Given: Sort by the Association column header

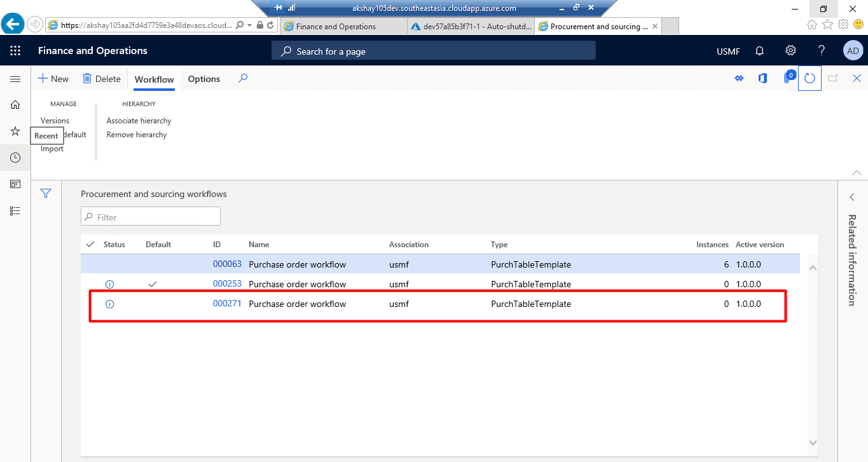Looking at the screenshot, I should click(x=409, y=245).
